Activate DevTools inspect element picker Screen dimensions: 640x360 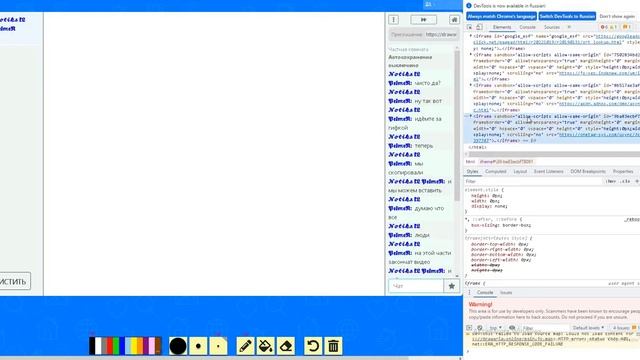470,27
